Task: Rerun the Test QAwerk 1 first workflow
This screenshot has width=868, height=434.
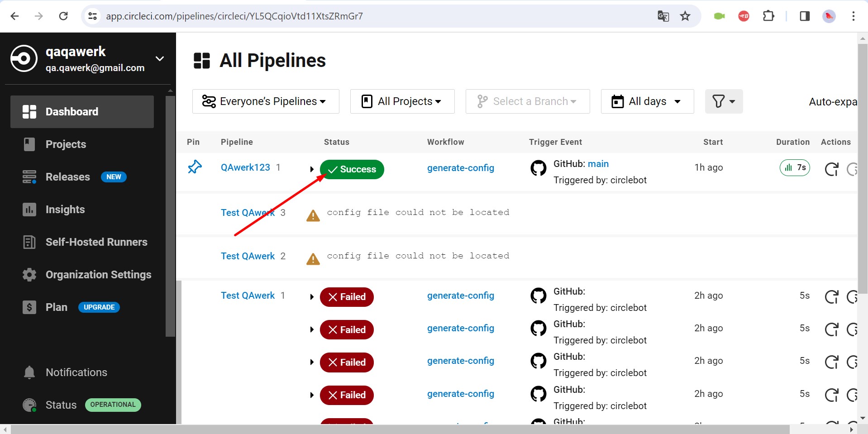Action: (x=831, y=297)
